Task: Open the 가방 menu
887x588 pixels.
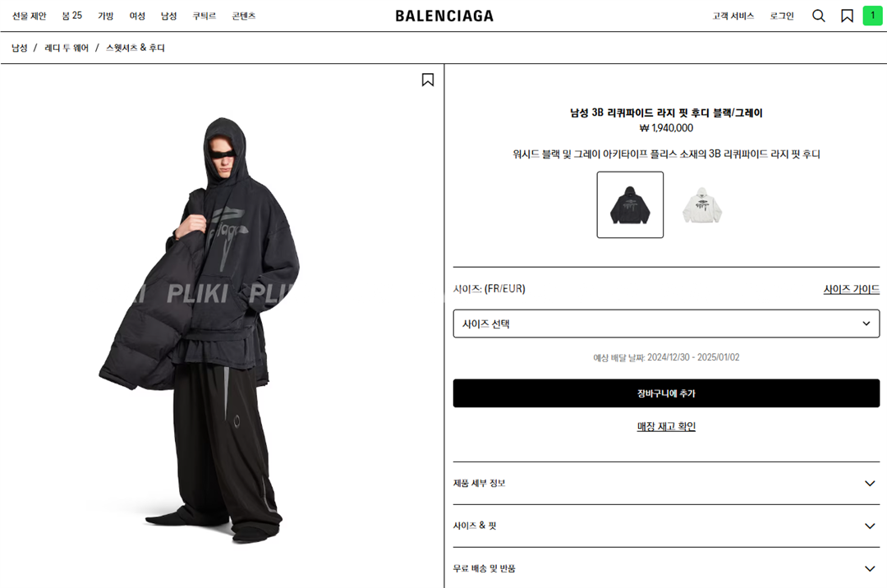Action: (106, 16)
